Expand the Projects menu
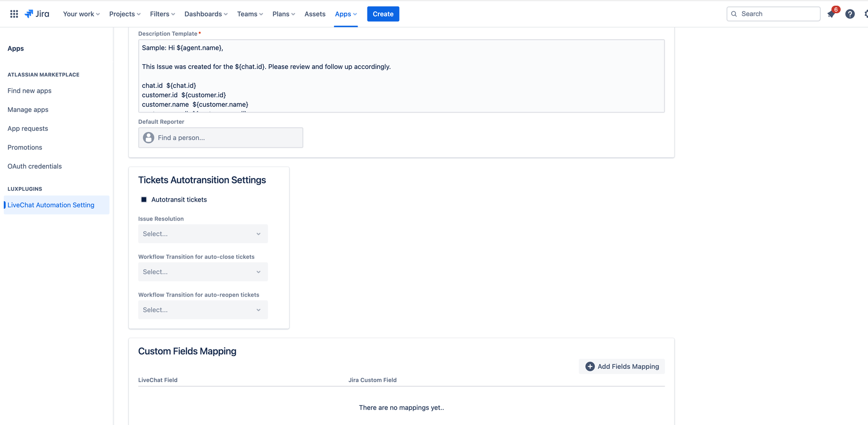Screen dimensions: 868x425 click(x=125, y=14)
